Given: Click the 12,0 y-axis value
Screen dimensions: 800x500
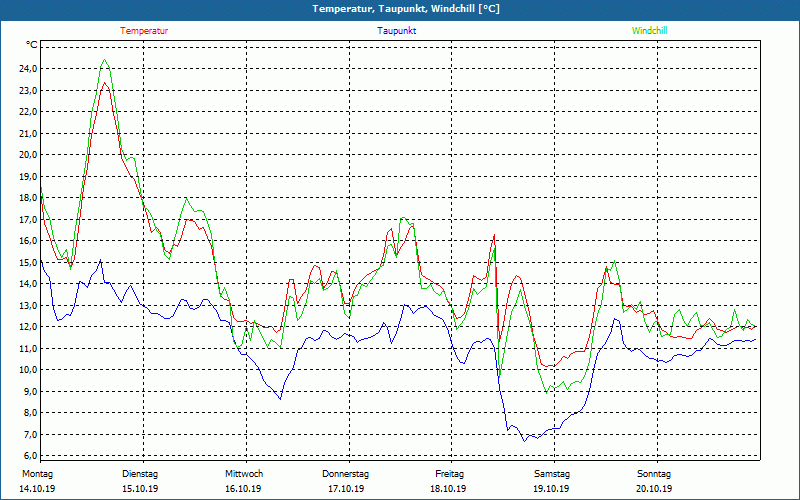Looking at the screenshot, I should point(27,327).
